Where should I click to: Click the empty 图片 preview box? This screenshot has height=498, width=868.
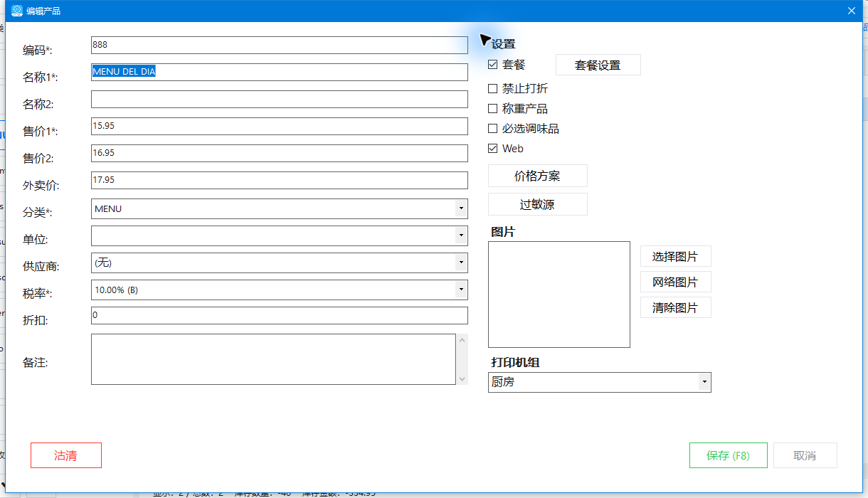tap(559, 295)
